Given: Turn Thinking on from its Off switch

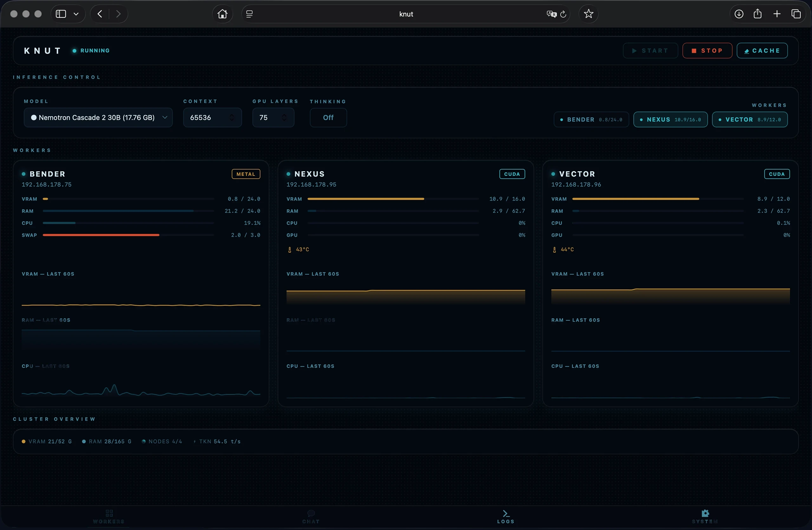Looking at the screenshot, I should point(328,117).
